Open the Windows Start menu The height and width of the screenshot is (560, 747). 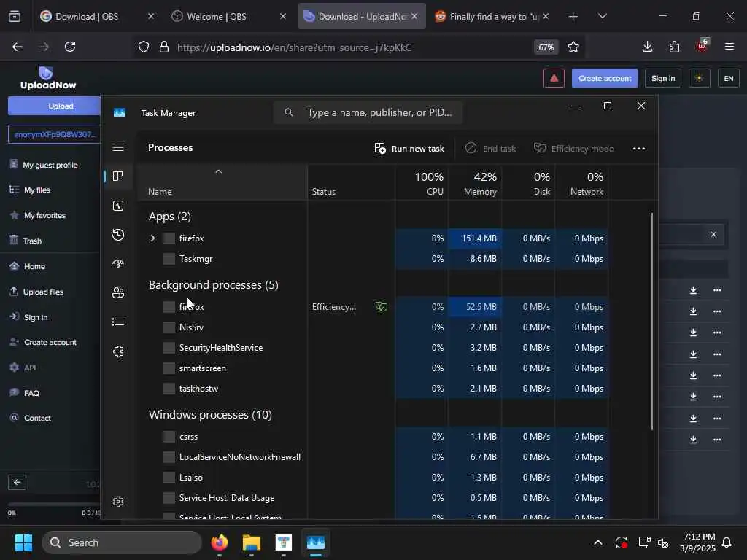23,542
